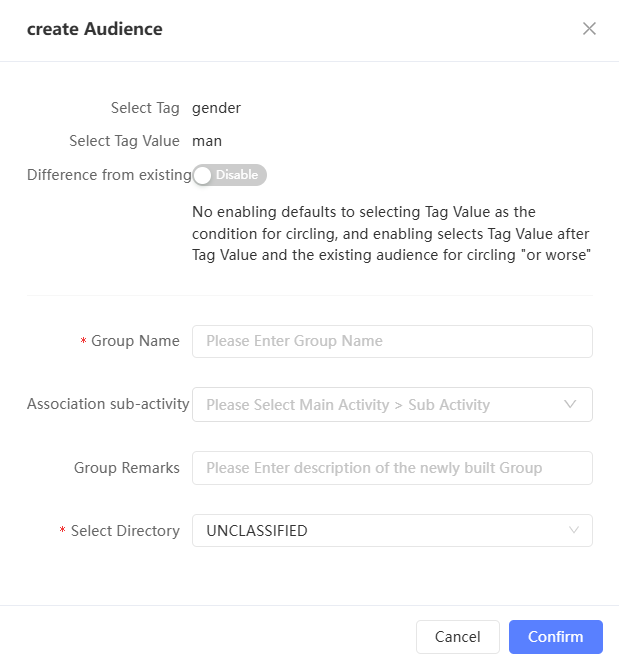
Task: Open the Association sub-activity dropdown
Action: tap(380, 405)
